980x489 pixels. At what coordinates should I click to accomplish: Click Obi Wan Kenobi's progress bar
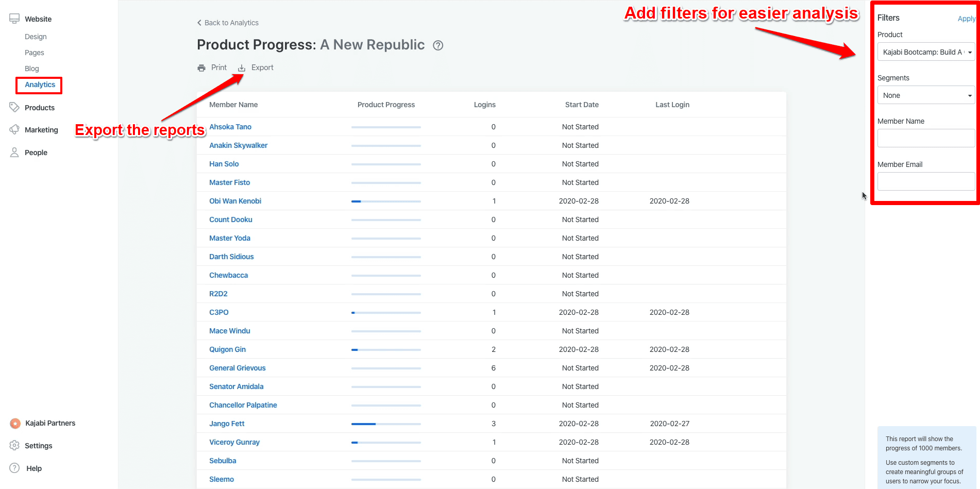386,201
